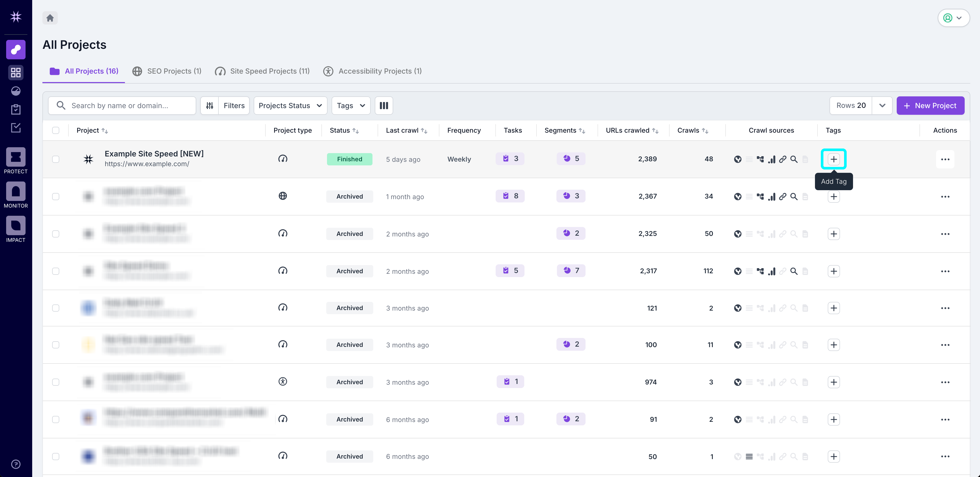Click the search by name or domain field
The width and height of the screenshot is (980, 477).
122,106
